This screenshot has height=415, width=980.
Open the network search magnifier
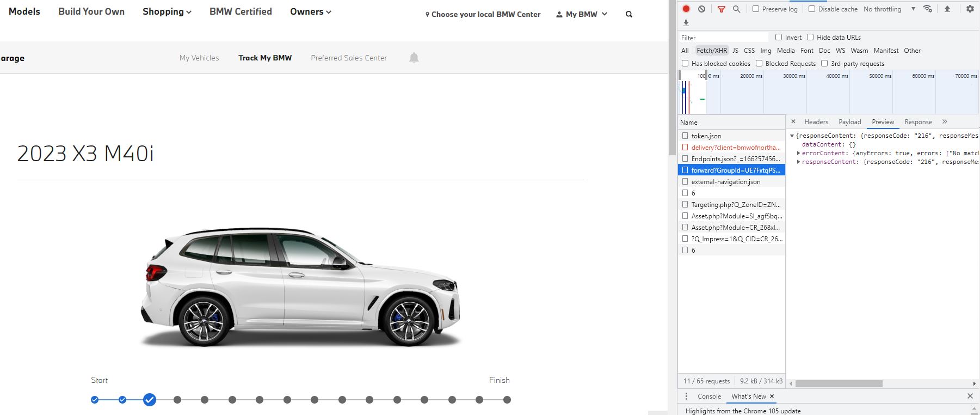click(x=736, y=9)
